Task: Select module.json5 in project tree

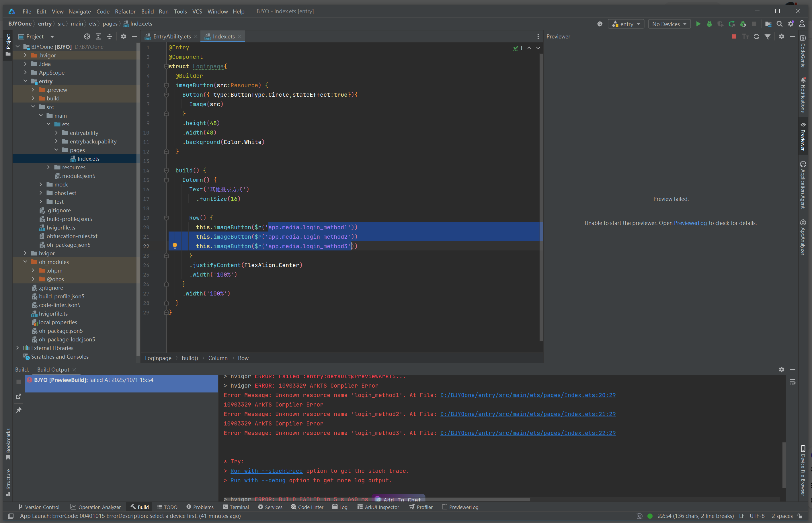Action: pyautogui.click(x=78, y=176)
